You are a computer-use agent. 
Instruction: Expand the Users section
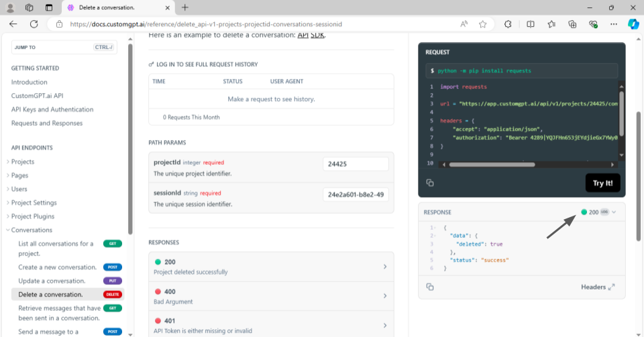[x=19, y=189]
